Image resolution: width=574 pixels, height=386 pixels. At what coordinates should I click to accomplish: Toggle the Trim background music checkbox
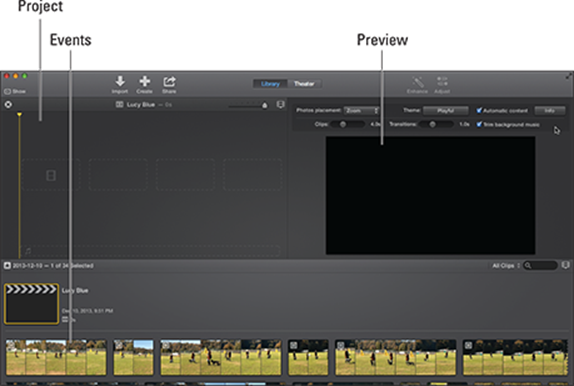pos(479,124)
